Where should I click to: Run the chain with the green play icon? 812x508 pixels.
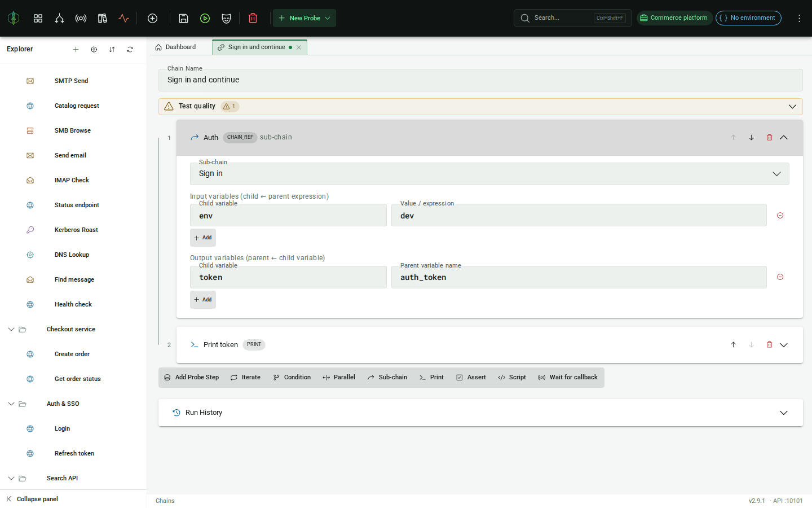[205, 18]
